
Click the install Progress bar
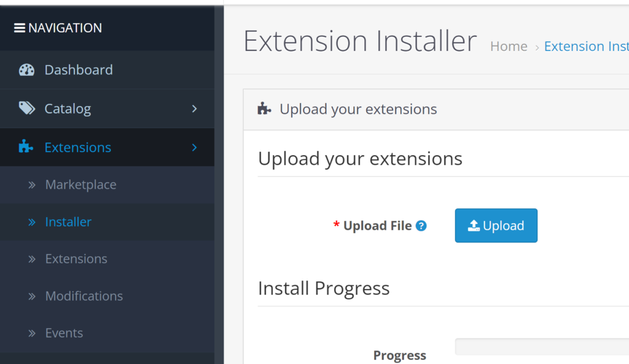542,347
